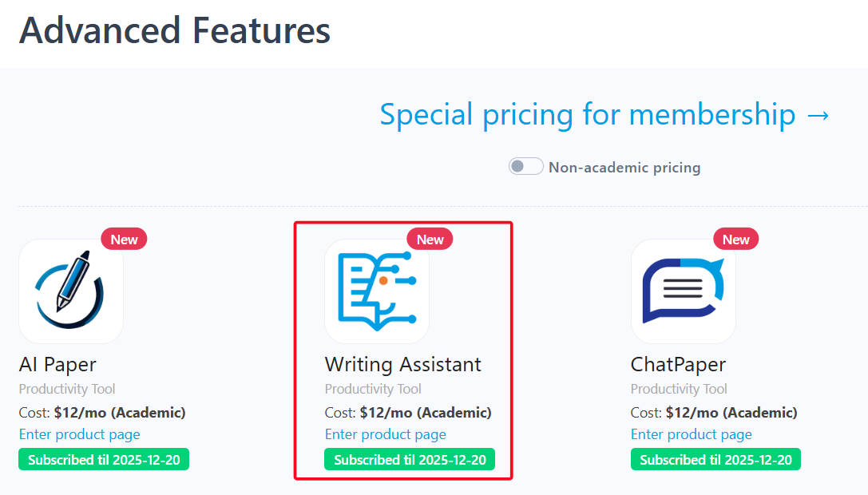Click the New badge on ChatPaper

(x=735, y=239)
